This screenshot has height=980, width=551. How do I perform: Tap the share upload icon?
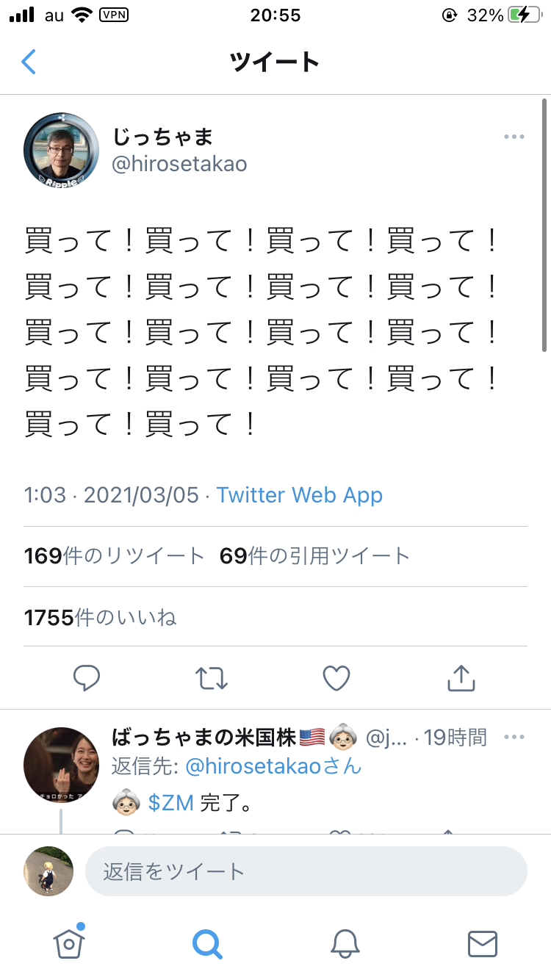pyautogui.click(x=461, y=678)
